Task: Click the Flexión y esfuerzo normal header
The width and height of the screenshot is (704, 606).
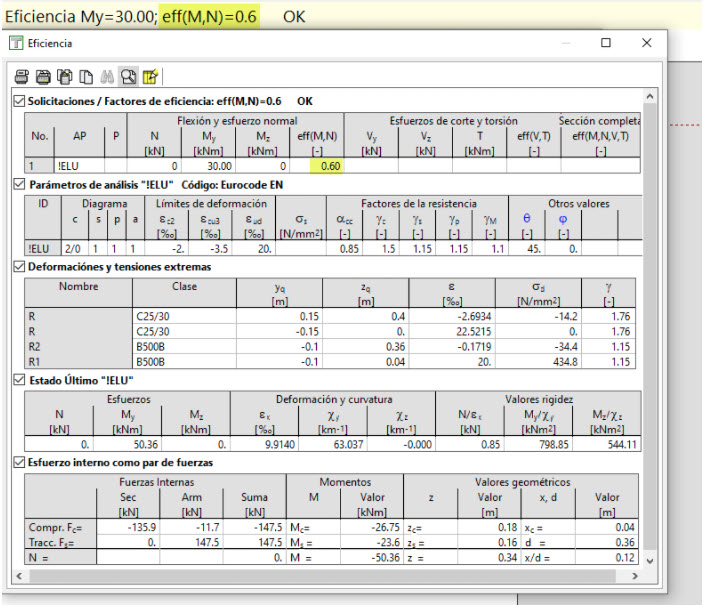Action: pos(237,121)
